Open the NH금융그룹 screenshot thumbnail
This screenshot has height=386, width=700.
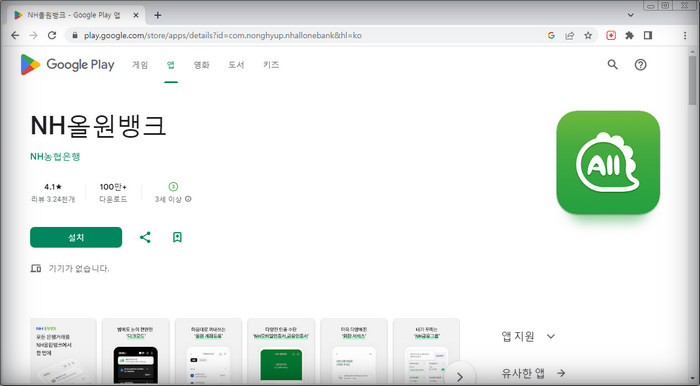[x=426, y=351]
